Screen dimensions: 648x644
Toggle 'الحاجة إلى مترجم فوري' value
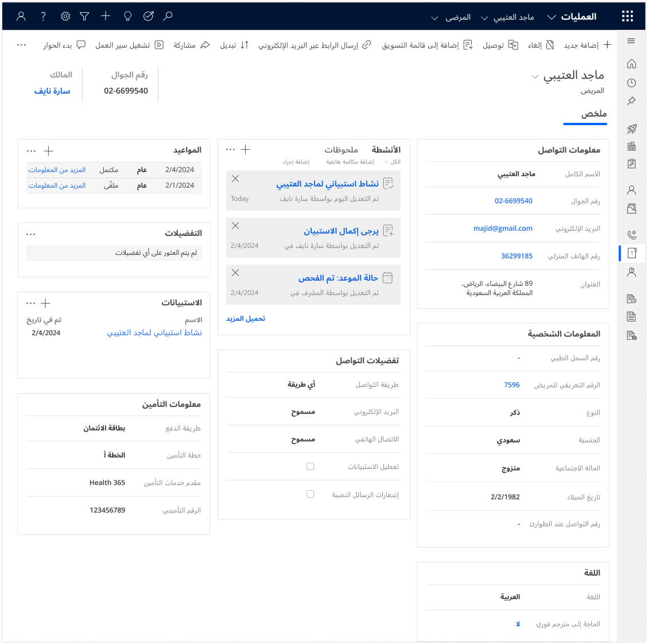[x=517, y=624]
